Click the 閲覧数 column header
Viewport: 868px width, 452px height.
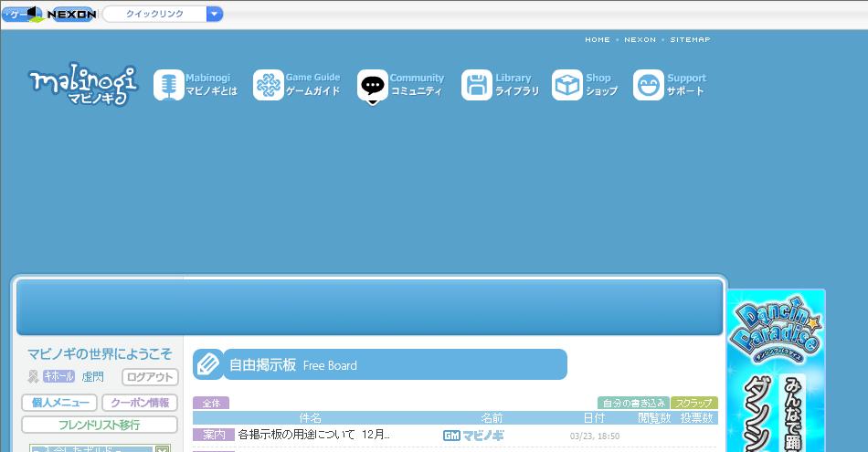click(654, 418)
